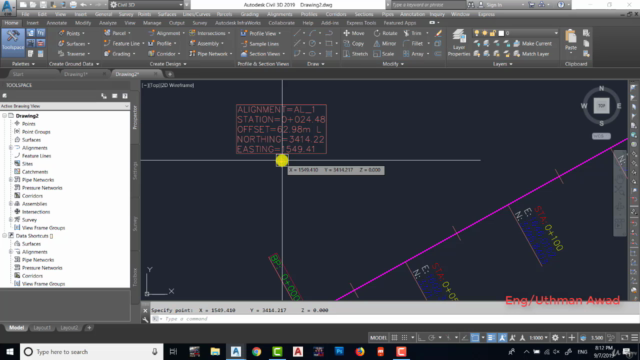Open the Annotate ribbon tab
Screen dimensions: 640x360
click(56, 23)
